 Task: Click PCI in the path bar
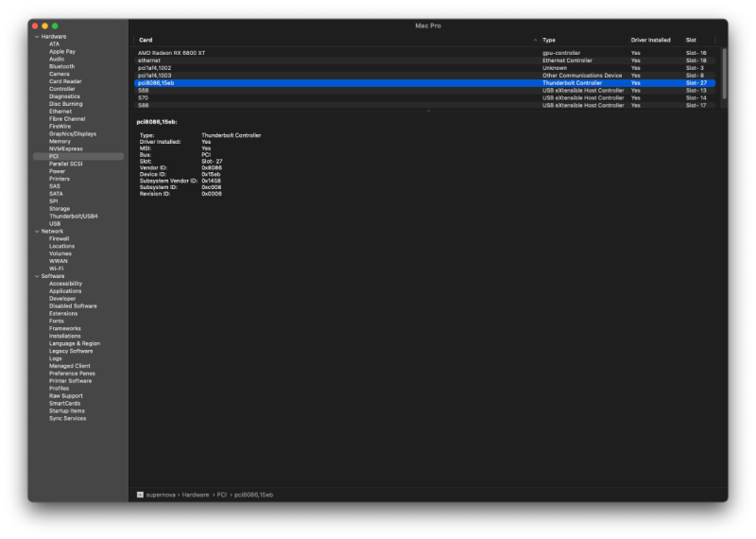point(222,495)
